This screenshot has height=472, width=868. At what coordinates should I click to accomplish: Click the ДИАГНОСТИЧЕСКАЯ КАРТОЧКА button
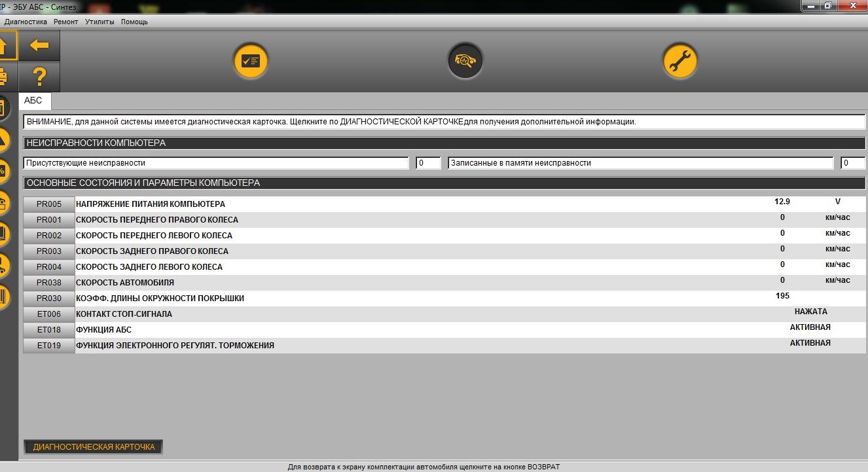tap(94, 447)
